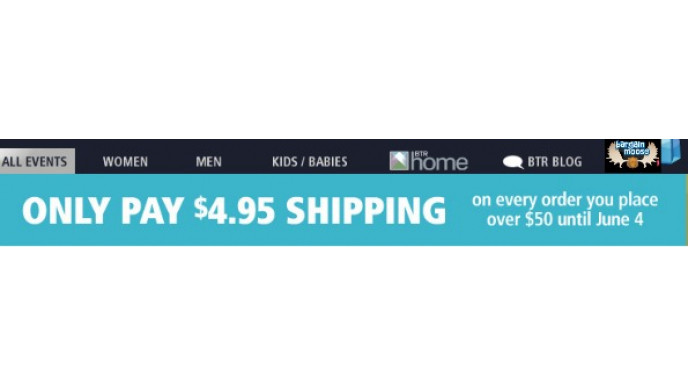688x387 pixels.
Task: Click the word 'SHIPPING' in banner
Action: [x=366, y=211]
